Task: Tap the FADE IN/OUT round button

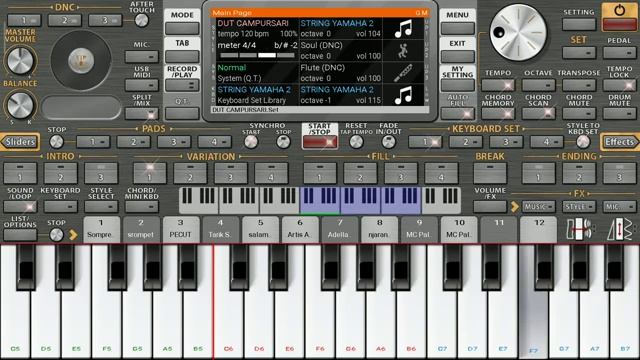Action: [389, 142]
